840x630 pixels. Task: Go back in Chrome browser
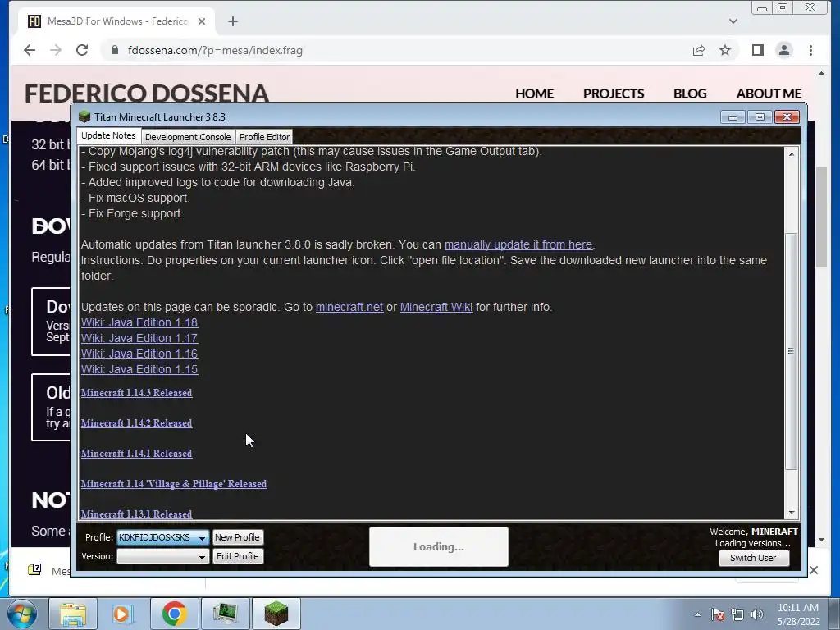pos(30,50)
